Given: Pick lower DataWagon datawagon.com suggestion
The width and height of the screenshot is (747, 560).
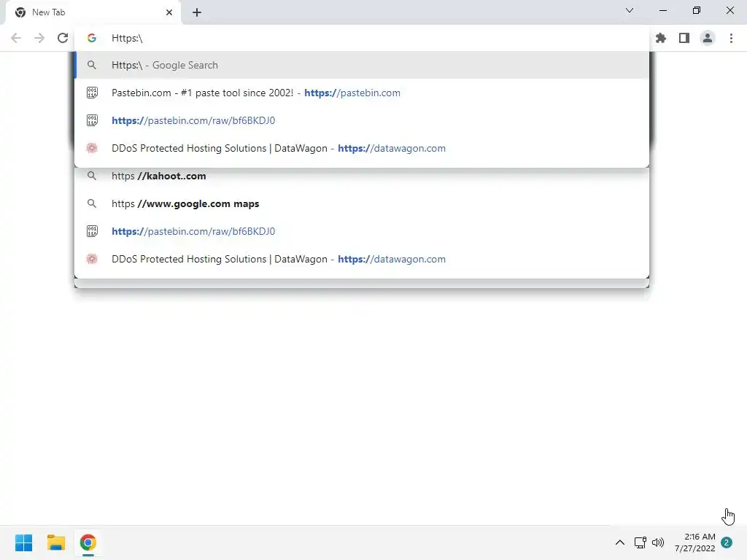Looking at the screenshot, I should [x=362, y=259].
